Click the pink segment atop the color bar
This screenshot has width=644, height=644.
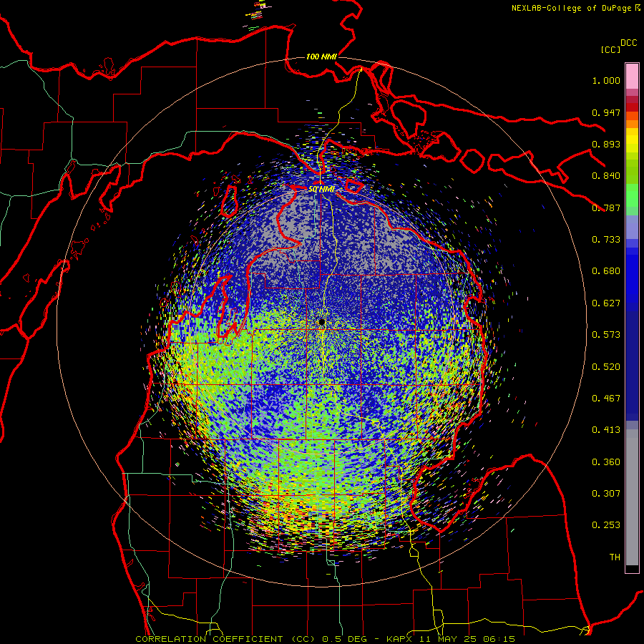(x=632, y=77)
